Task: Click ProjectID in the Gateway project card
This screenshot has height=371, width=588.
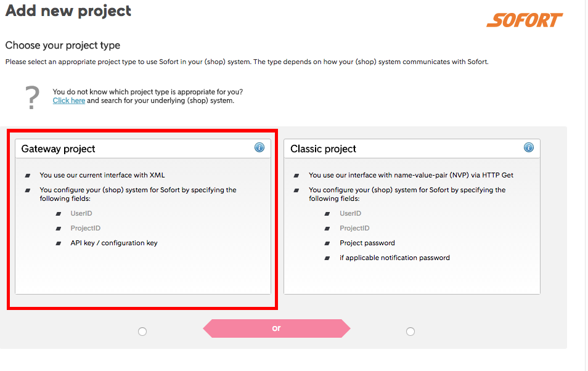Action: tap(85, 229)
